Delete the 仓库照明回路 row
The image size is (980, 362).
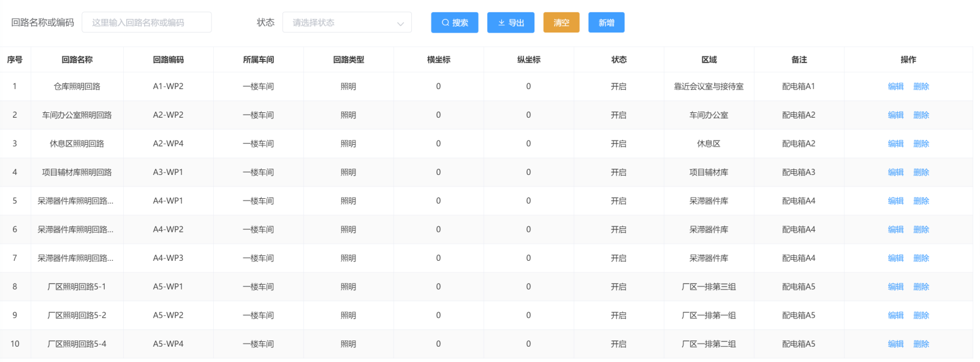pyautogui.click(x=921, y=87)
